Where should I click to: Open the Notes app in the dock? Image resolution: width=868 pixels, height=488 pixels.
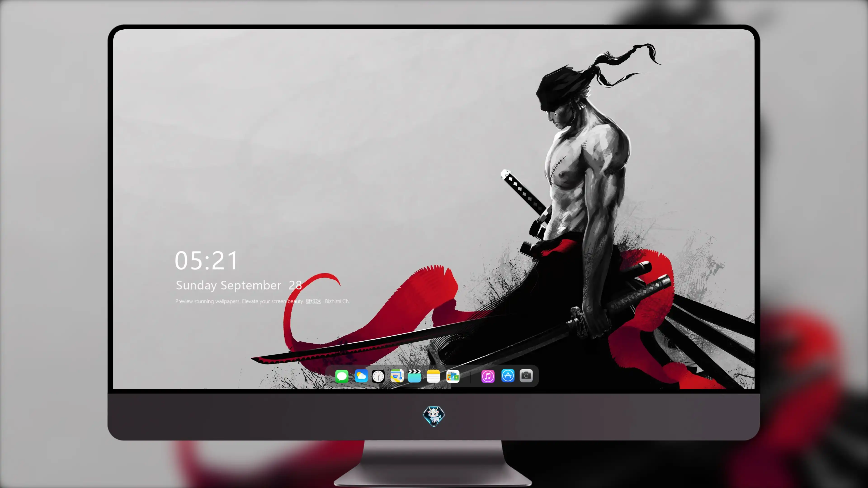tap(433, 376)
